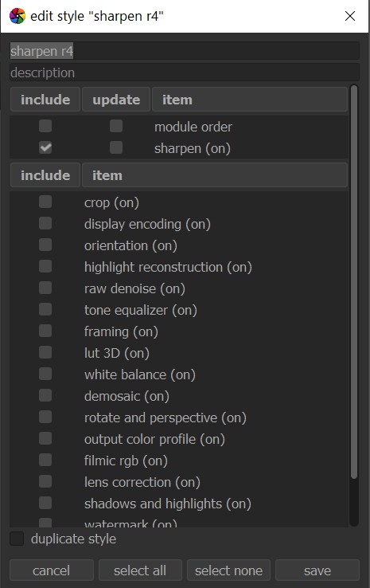
Task: Click the description input field
Action: (x=185, y=73)
